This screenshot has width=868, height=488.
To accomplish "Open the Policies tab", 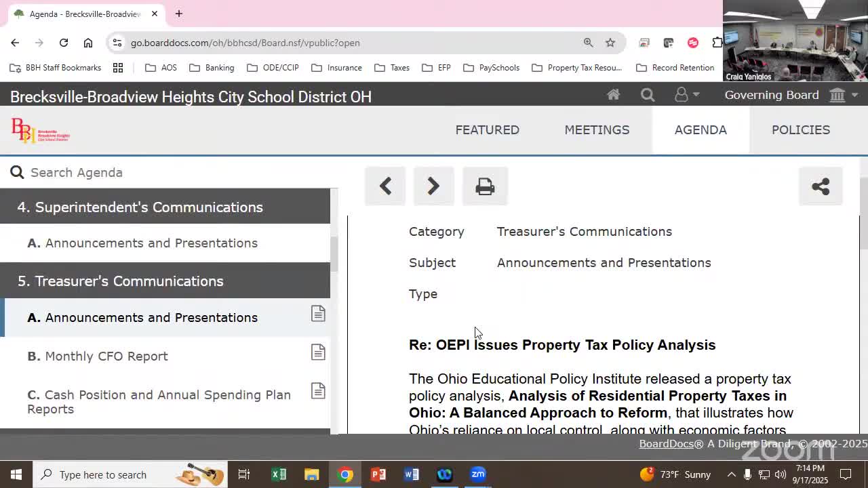I will pos(801,129).
